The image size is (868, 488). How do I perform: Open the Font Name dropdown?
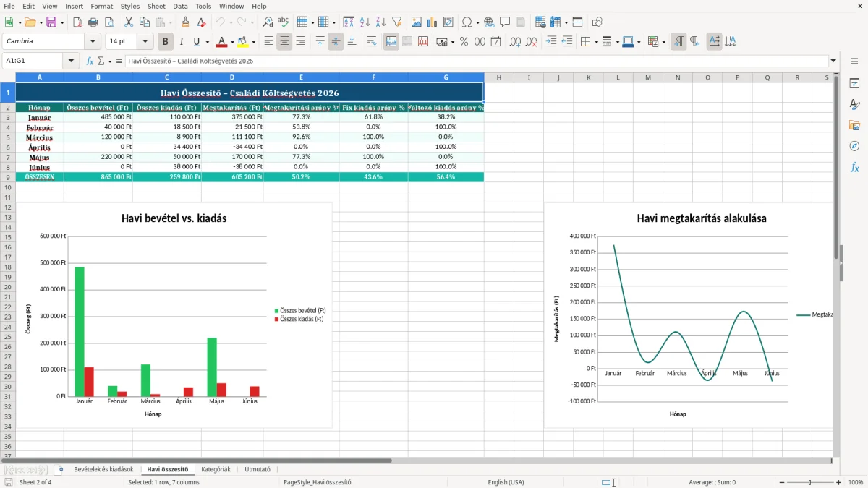[92, 42]
